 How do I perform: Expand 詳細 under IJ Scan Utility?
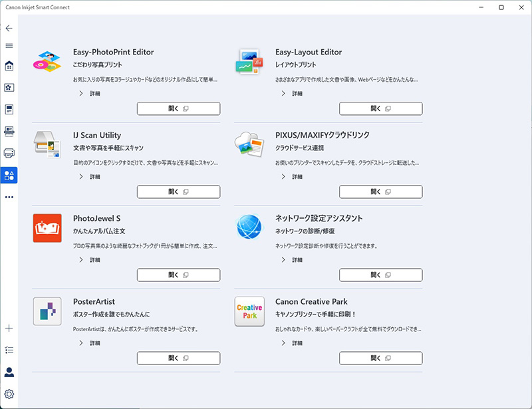click(90, 177)
